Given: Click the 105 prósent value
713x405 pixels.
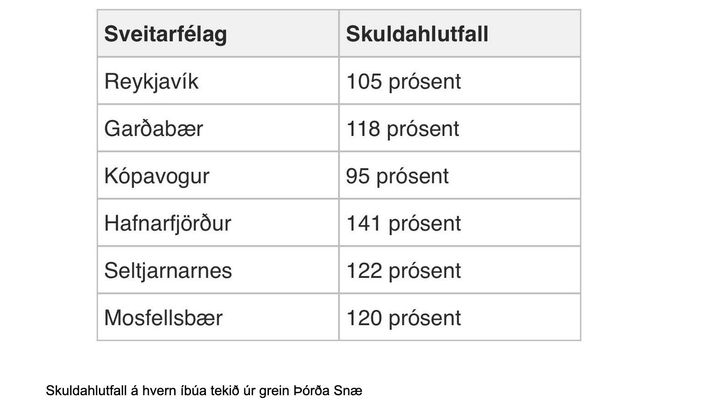Looking at the screenshot, I should [403, 81].
